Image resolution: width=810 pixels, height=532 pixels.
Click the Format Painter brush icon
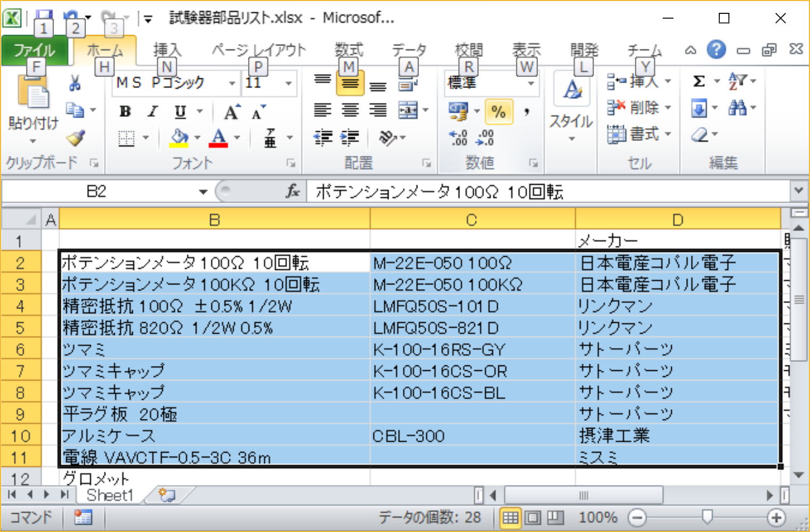click(75, 138)
